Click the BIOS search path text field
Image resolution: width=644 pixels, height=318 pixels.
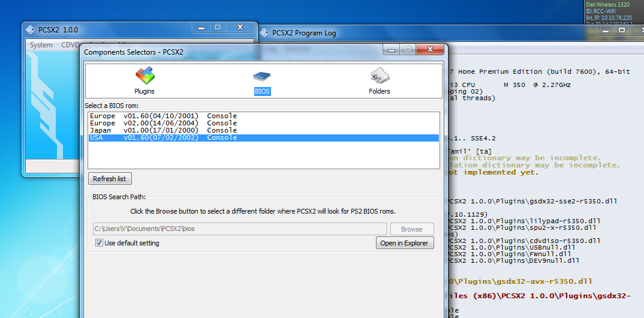click(x=239, y=229)
